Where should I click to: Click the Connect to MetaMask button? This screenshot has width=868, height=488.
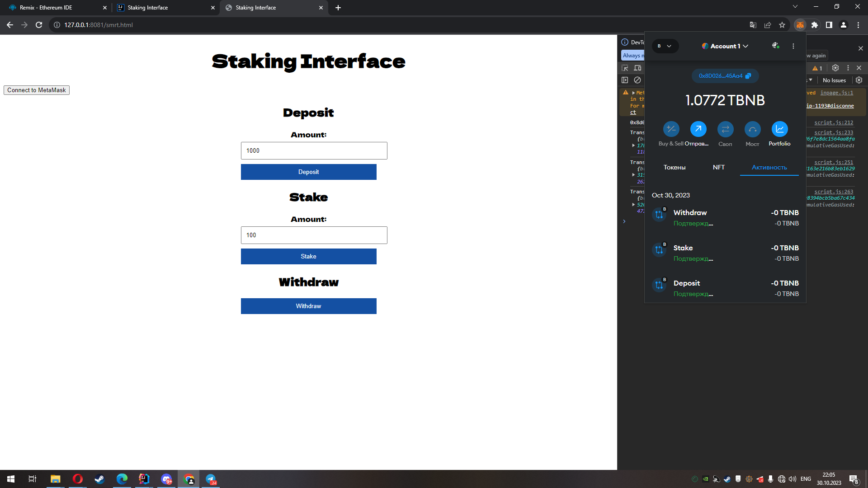(x=36, y=90)
